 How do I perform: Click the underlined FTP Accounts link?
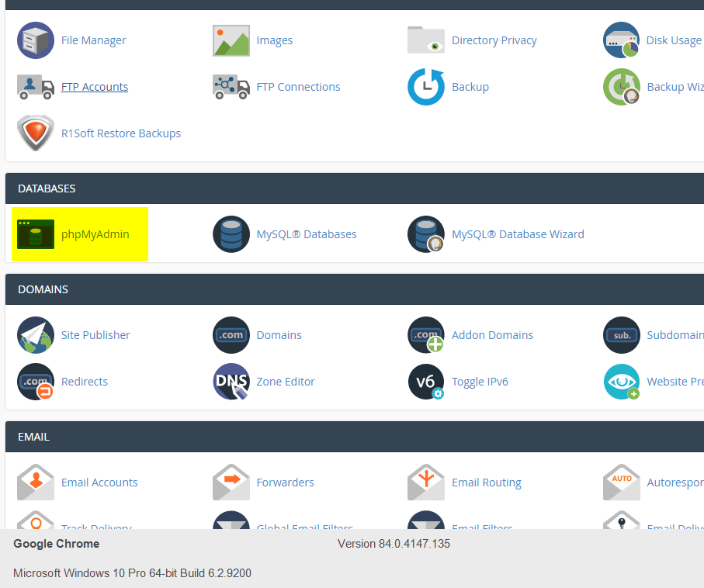[x=94, y=87]
